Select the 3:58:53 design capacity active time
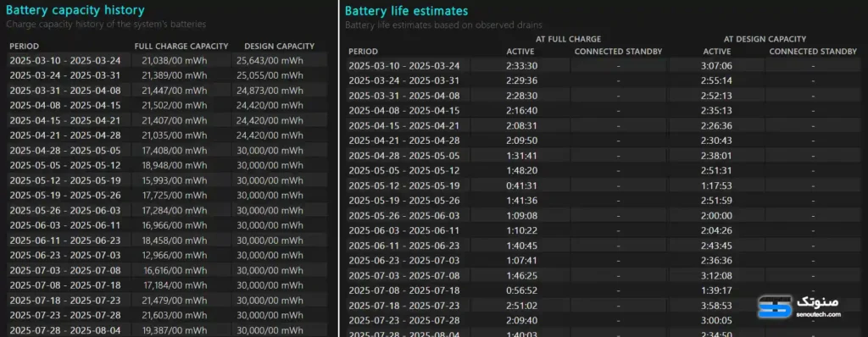The image size is (868, 337). [x=716, y=305]
